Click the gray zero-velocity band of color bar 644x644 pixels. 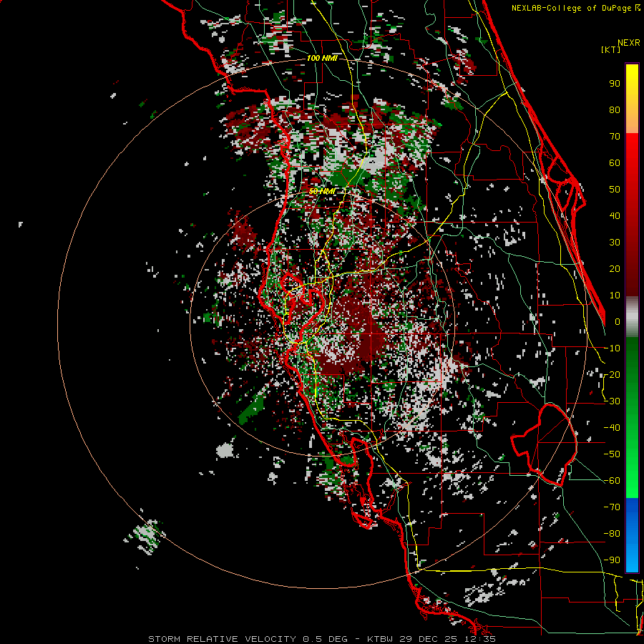pos(632,316)
